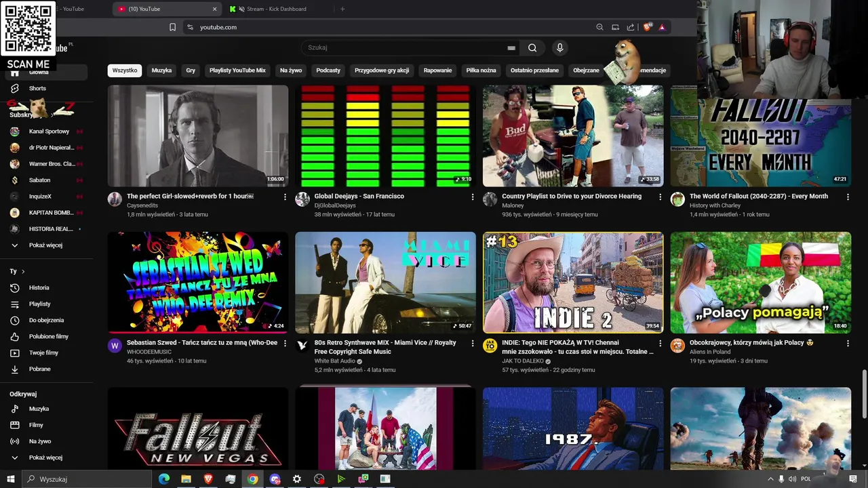Open History with Charley channel link
Screen dimensions: 868x488
[715, 205]
